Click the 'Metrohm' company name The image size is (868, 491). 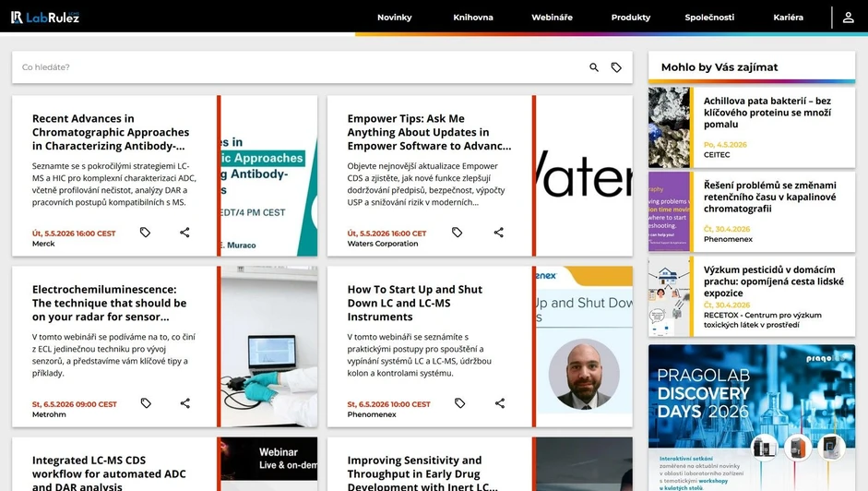(49, 414)
